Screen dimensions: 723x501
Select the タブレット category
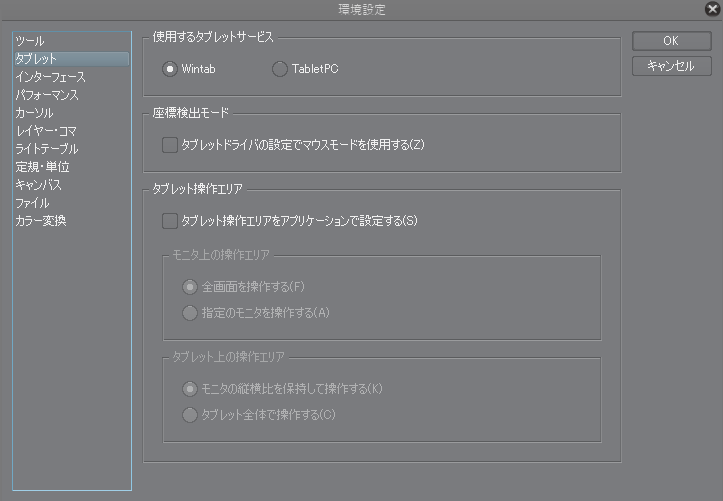tap(71, 59)
